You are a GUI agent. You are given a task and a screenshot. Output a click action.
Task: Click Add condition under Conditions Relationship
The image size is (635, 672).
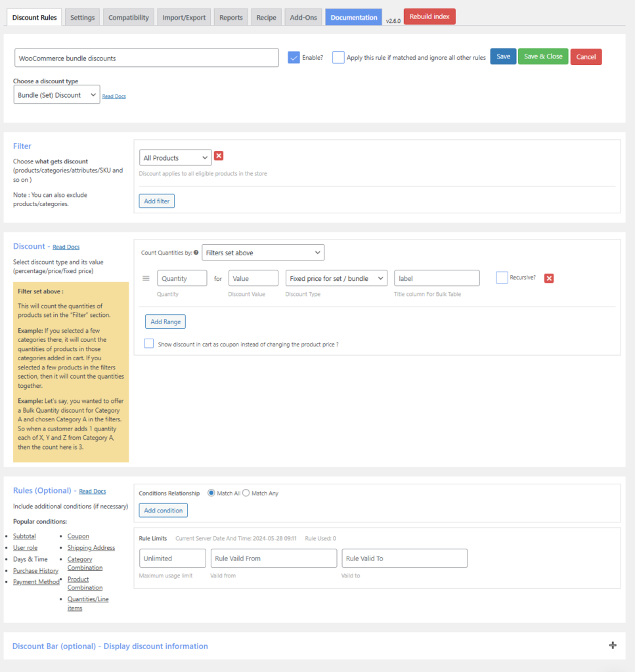point(163,510)
